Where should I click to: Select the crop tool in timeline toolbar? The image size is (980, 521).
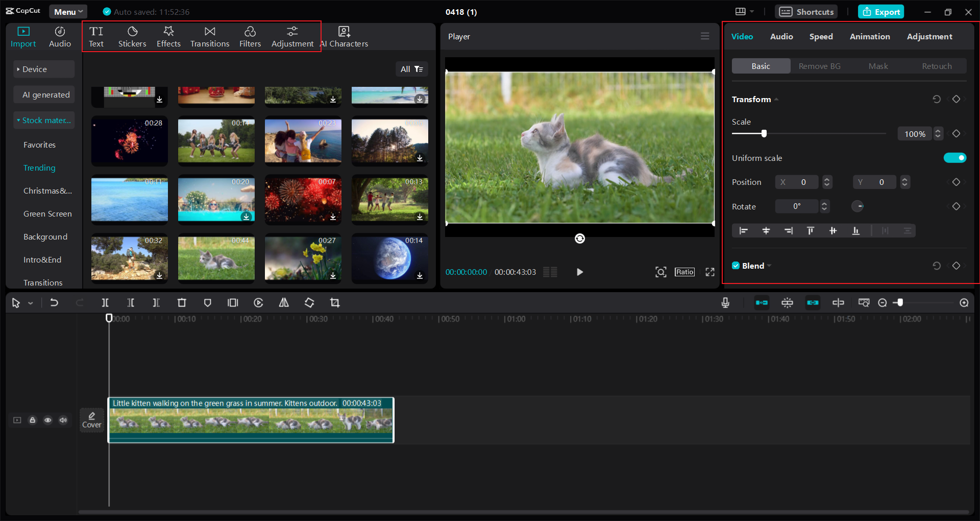[x=335, y=303]
